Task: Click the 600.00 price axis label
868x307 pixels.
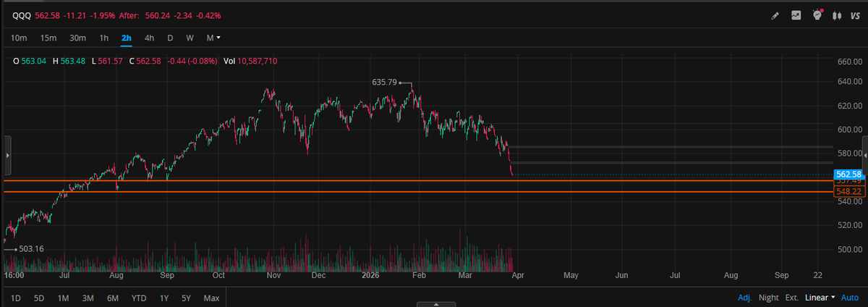Action: point(850,130)
